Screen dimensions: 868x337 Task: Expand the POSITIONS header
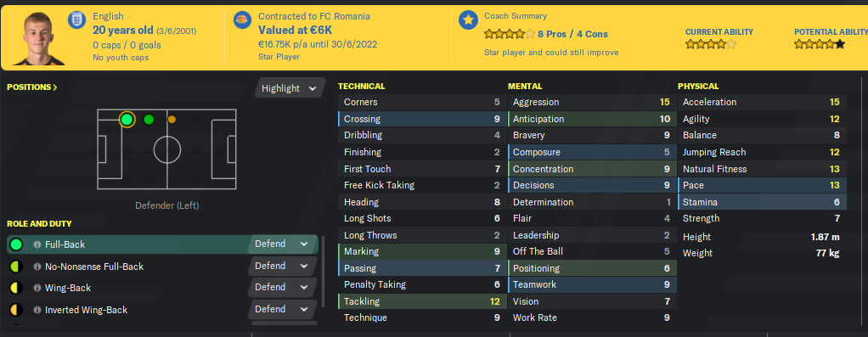pyautogui.click(x=32, y=87)
